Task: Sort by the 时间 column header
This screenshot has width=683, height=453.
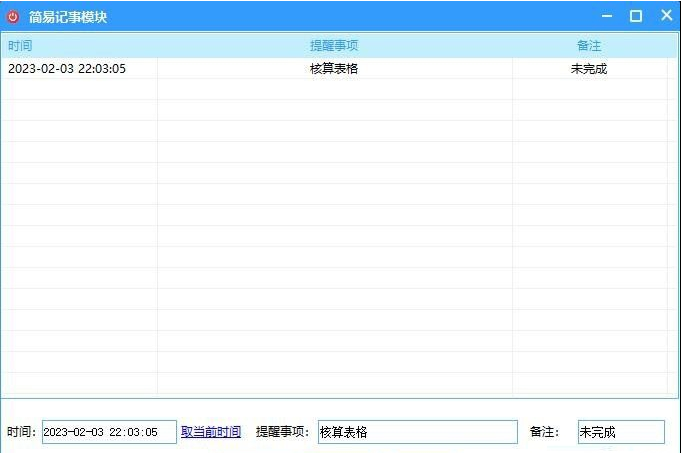Action: [79, 46]
